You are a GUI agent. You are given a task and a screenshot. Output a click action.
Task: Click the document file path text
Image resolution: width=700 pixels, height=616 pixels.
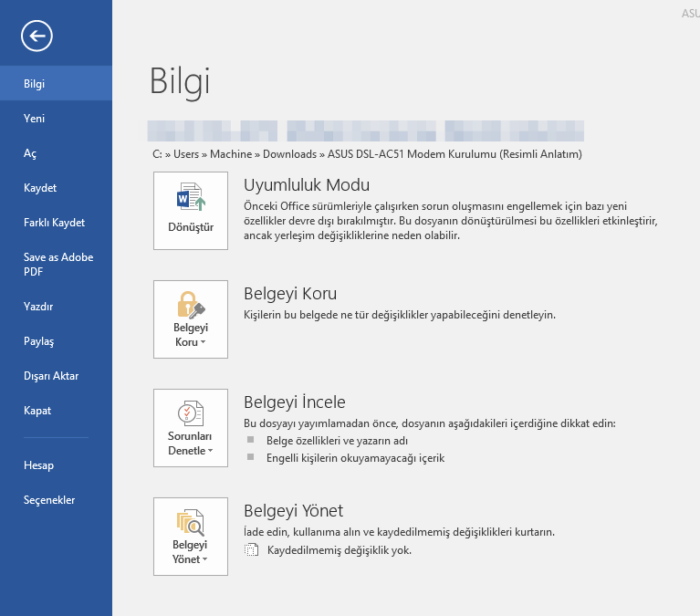[x=367, y=154]
